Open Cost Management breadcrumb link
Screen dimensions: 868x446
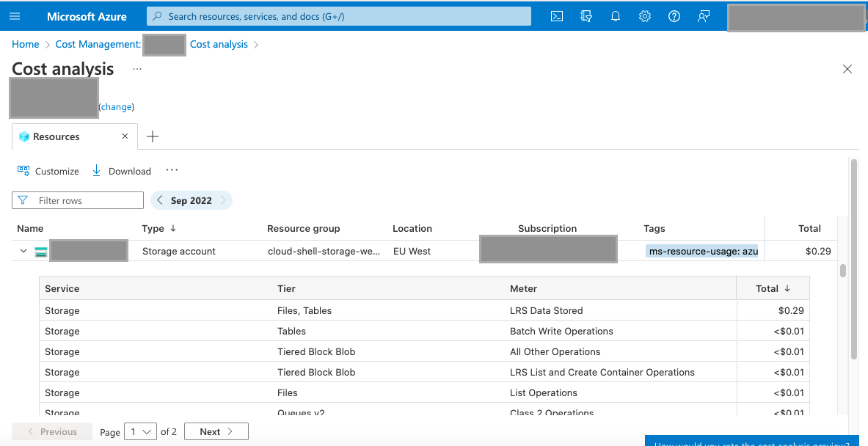point(98,44)
